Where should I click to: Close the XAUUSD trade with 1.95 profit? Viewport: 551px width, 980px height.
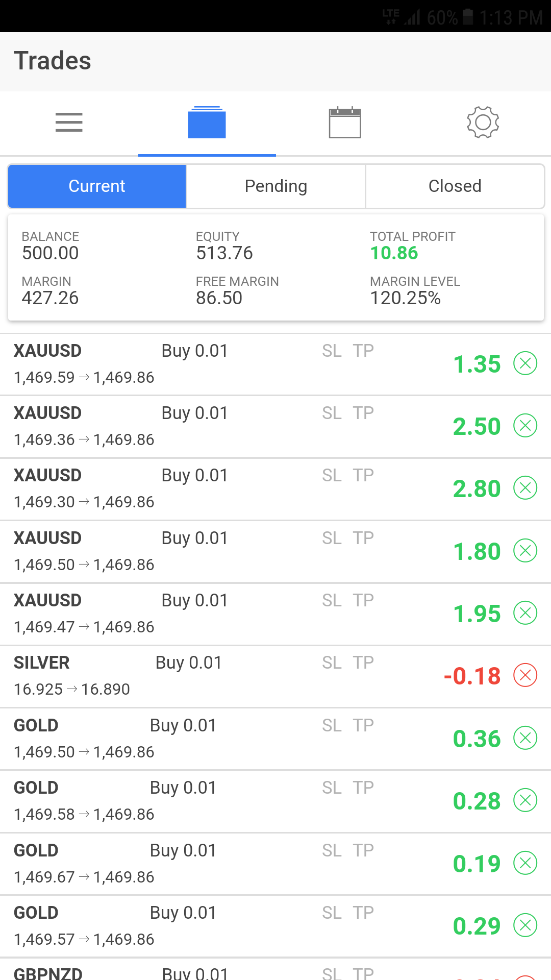point(525,613)
